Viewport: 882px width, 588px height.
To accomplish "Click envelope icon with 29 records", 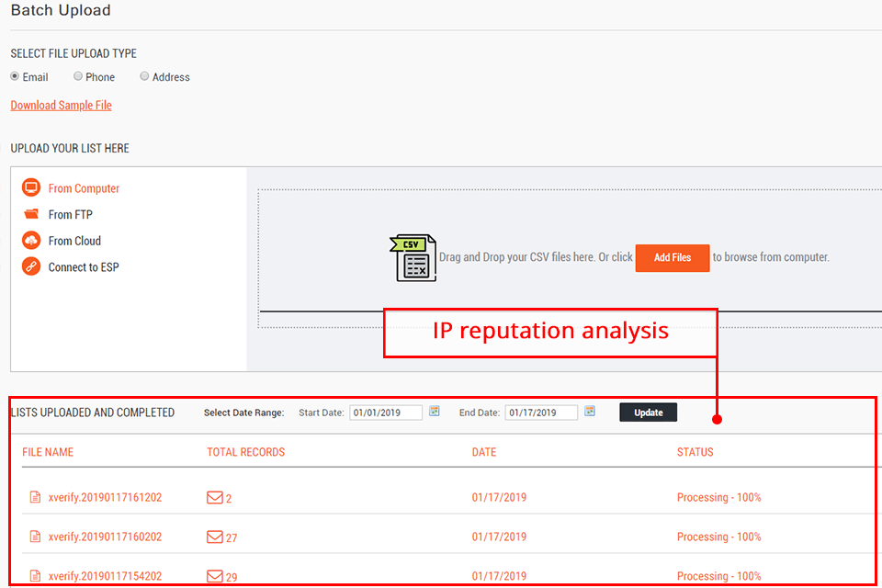I will tap(214, 576).
